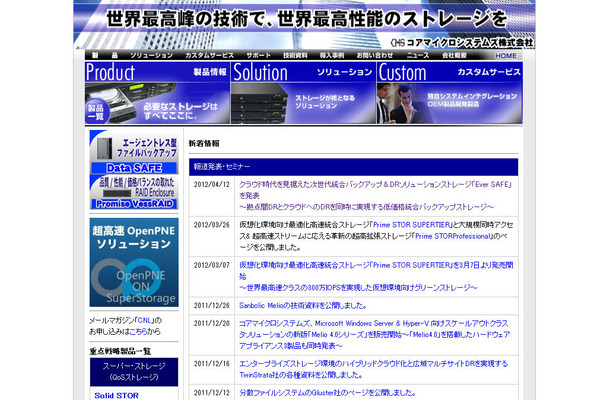
Task: Open the Sanbolic Melio技術資料 news link
Action: tap(303, 306)
